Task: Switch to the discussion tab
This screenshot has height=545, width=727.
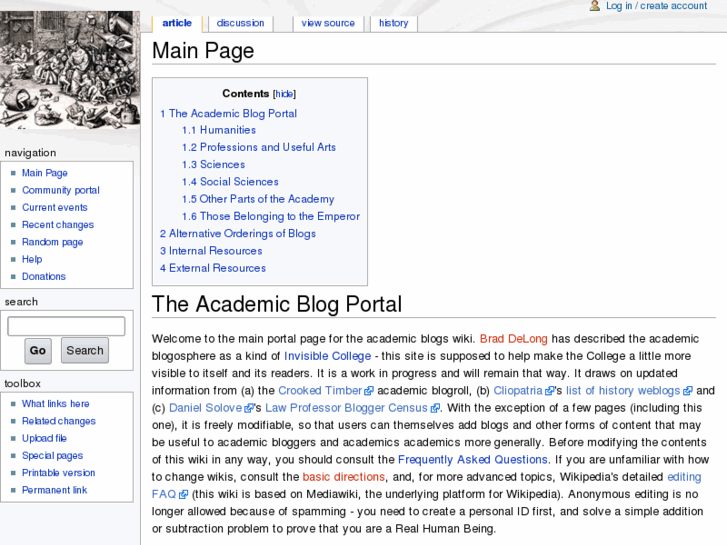Action: (x=240, y=23)
